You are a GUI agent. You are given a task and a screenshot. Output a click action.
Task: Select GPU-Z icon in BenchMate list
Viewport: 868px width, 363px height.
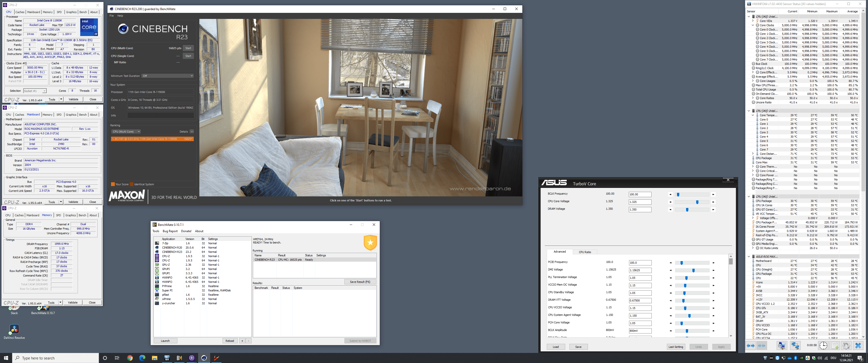(x=157, y=265)
